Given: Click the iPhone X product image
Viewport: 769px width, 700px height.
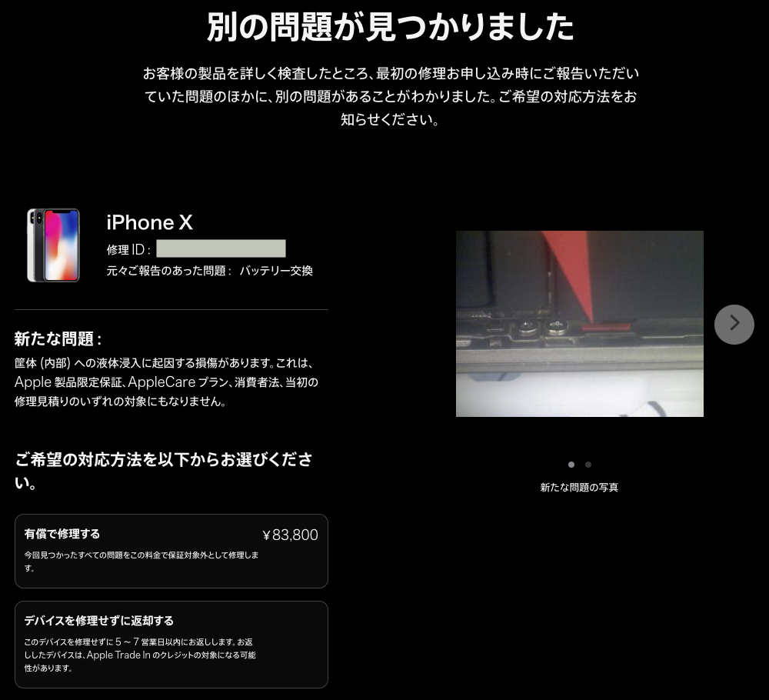Looking at the screenshot, I should tap(53, 245).
